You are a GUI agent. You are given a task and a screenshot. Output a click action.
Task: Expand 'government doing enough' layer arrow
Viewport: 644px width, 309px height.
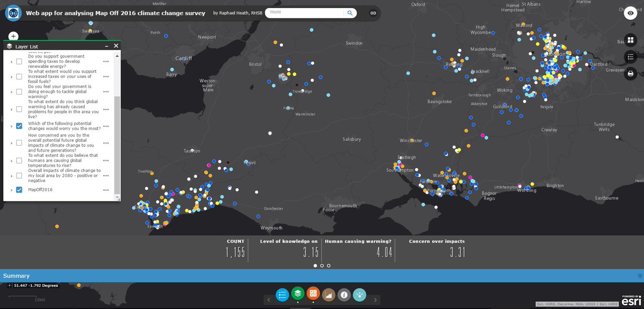(11, 92)
